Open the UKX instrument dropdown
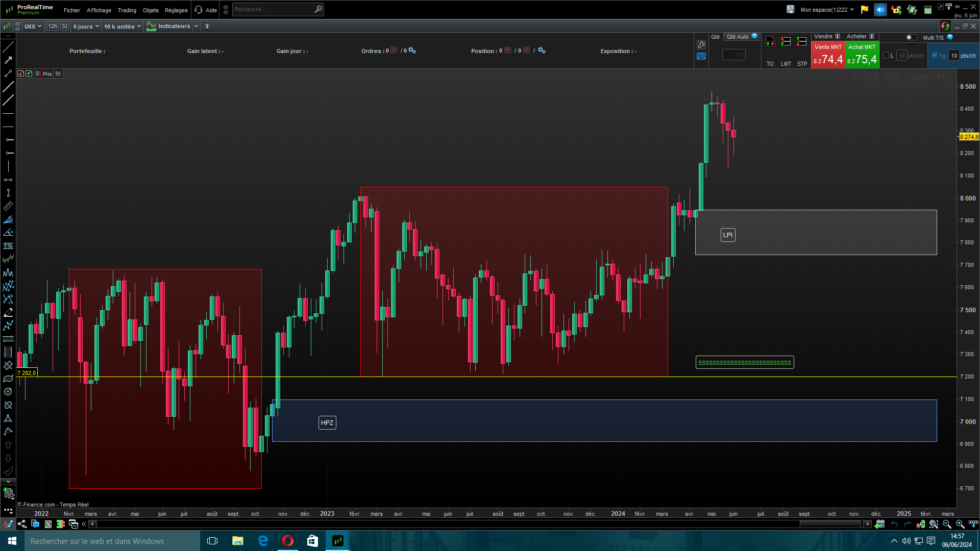Viewport: 980px width, 551px height. [33, 26]
